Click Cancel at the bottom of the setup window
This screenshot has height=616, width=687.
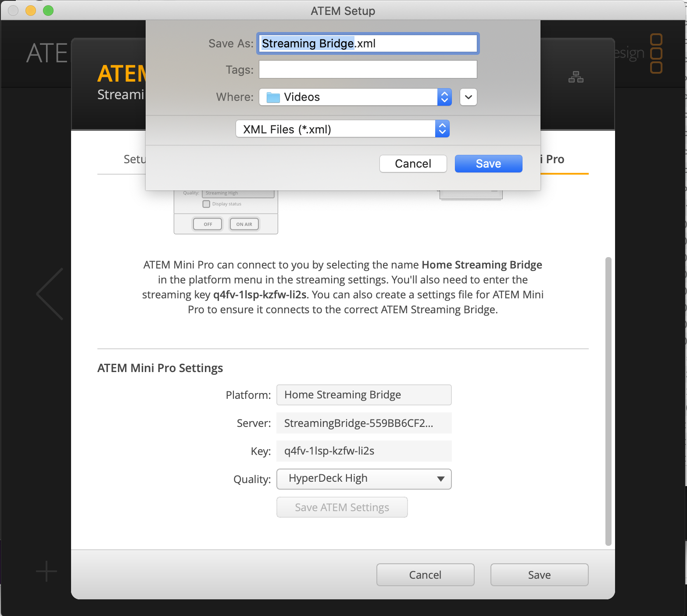(x=425, y=575)
